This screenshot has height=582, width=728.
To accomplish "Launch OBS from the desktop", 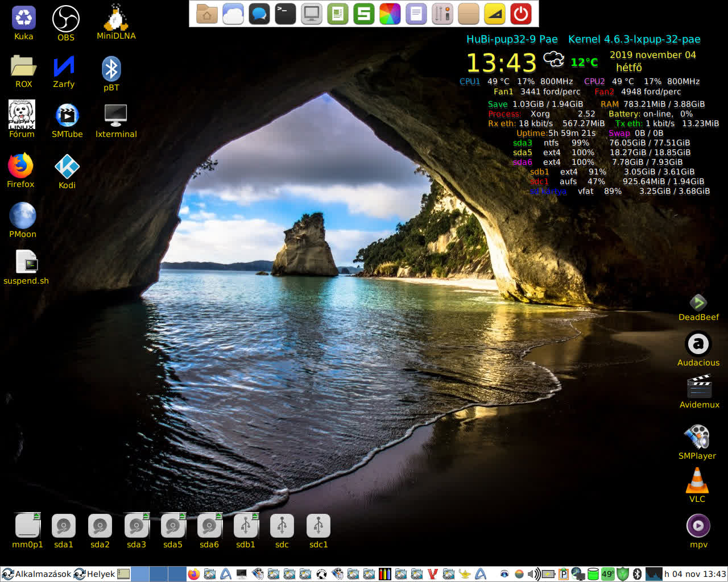I will coord(66,19).
